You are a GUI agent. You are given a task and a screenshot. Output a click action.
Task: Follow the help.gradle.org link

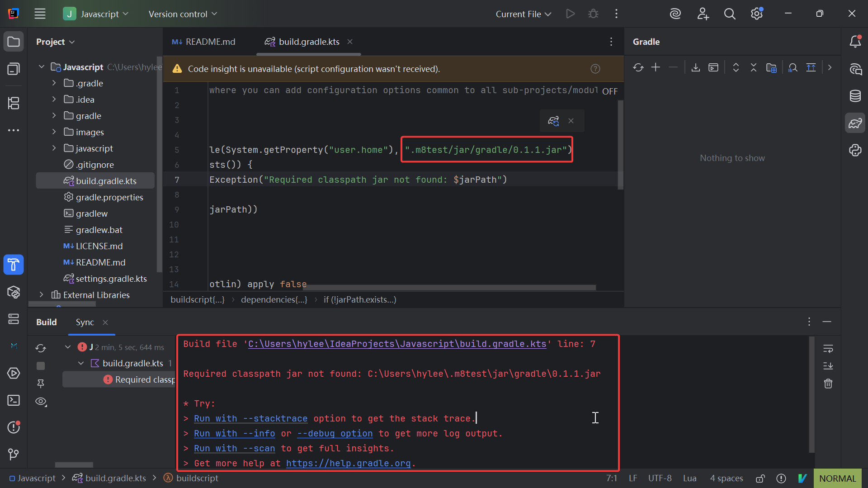[349, 463]
